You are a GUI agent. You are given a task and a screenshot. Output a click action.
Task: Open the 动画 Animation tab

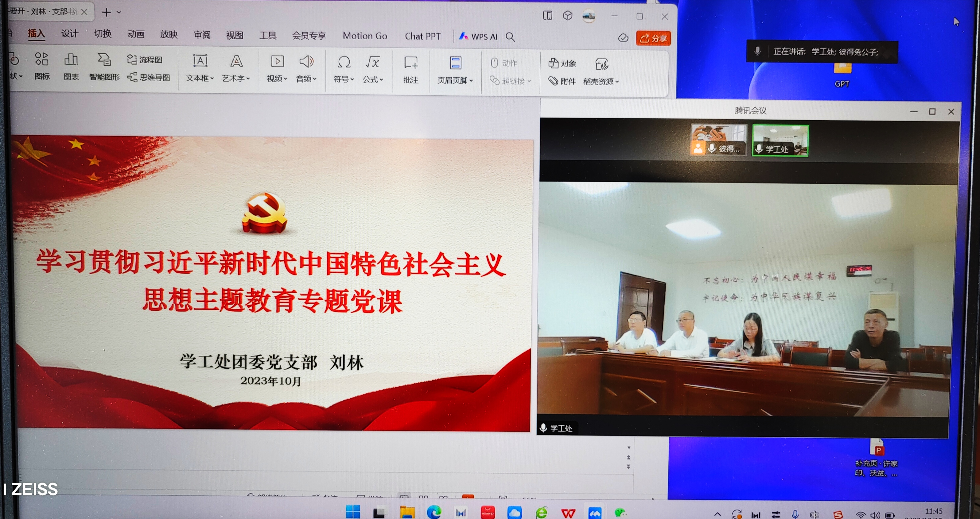(136, 34)
